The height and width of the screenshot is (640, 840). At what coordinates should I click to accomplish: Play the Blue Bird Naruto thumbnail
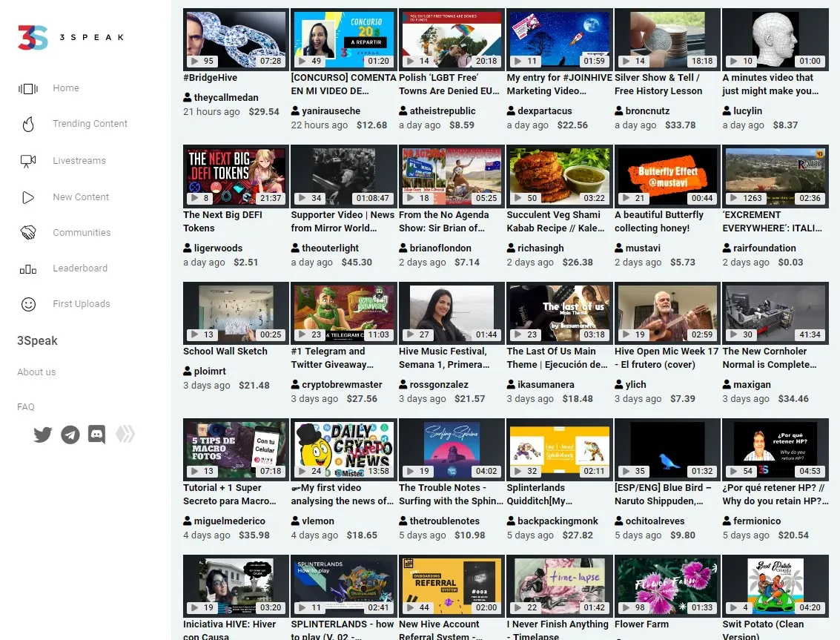click(x=667, y=449)
